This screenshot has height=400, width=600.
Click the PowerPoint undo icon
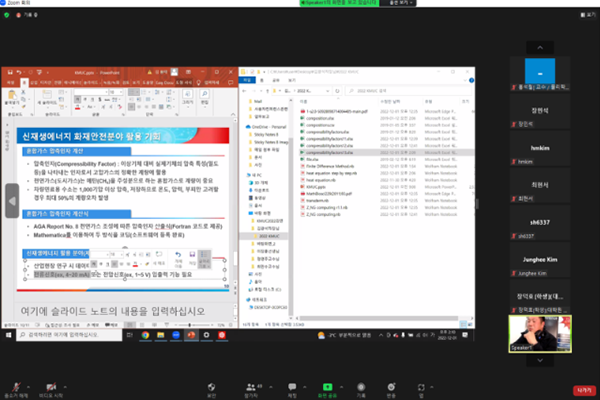click(19, 72)
